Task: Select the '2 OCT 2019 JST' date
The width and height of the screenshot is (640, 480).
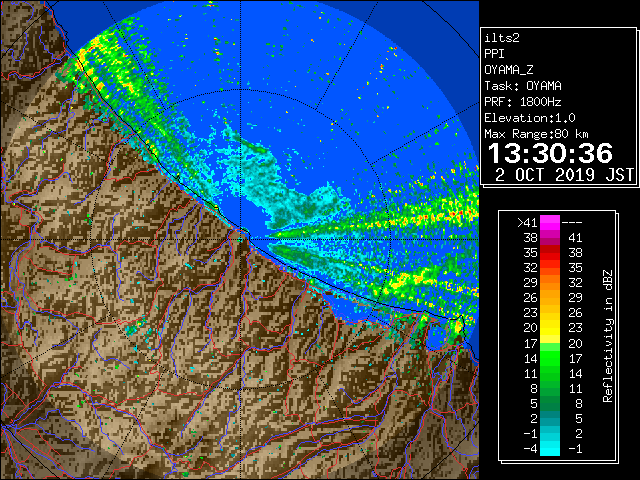Action: [564, 175]
